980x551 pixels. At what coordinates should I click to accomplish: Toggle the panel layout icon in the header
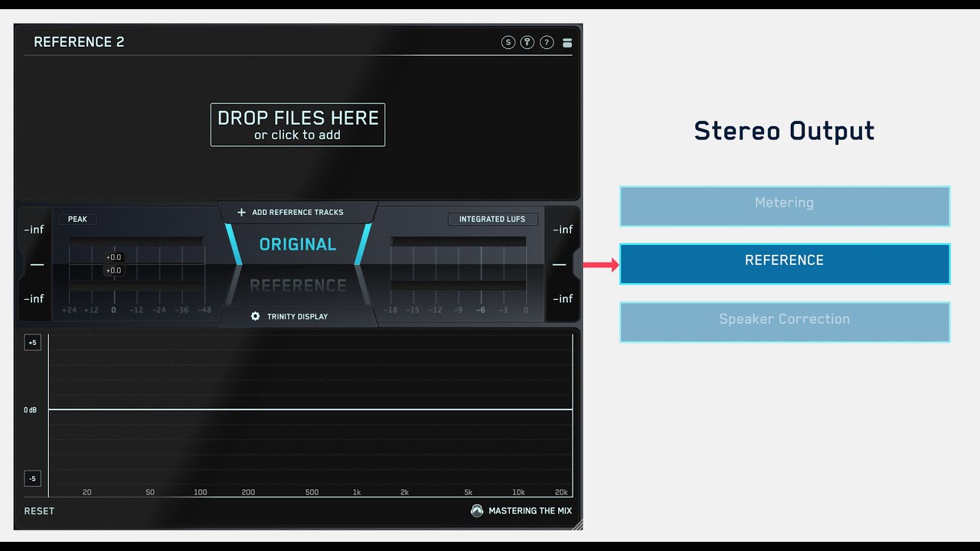point(567,43)
